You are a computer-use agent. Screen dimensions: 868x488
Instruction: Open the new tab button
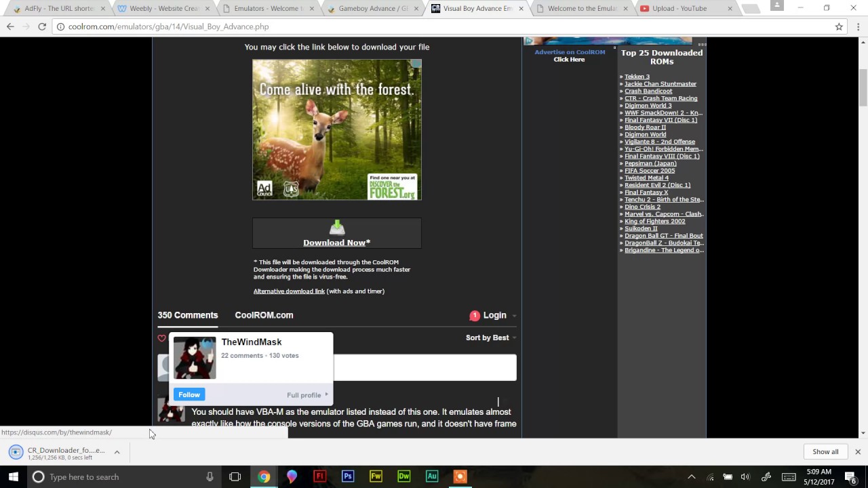(750, 9)
